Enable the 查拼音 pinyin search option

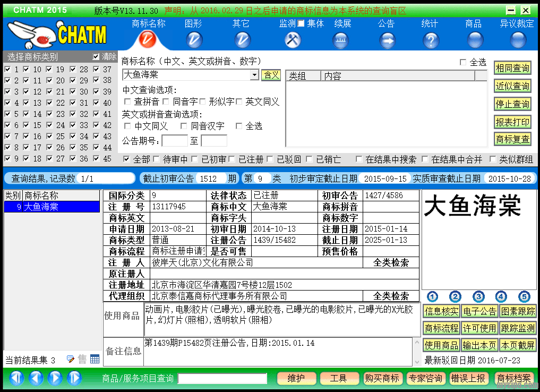pos(127,101)
